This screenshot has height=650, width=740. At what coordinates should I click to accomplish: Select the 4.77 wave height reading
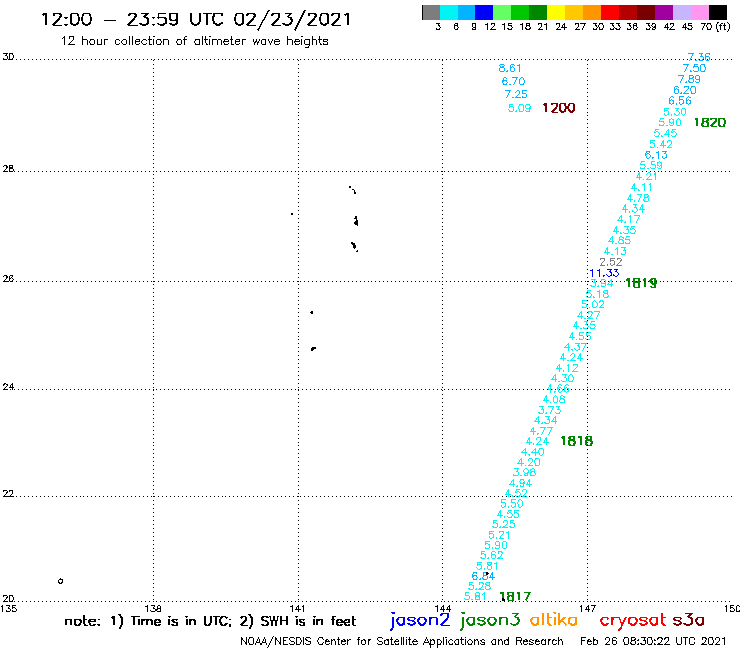click(x=541, y=431)
